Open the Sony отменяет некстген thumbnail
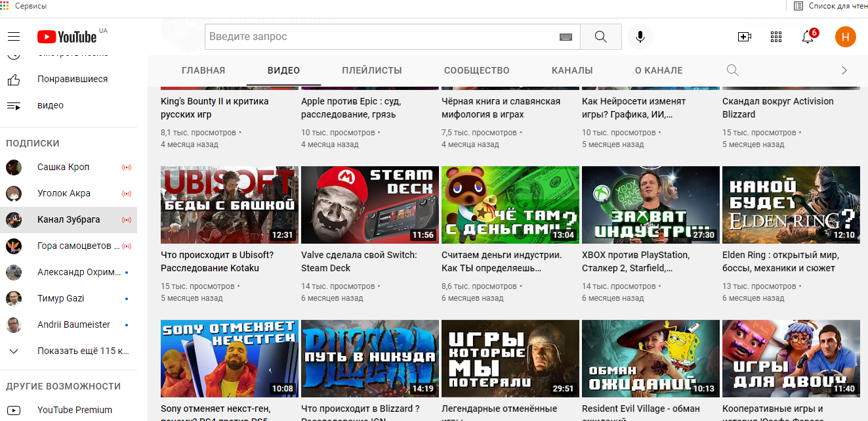 (230, 359)
